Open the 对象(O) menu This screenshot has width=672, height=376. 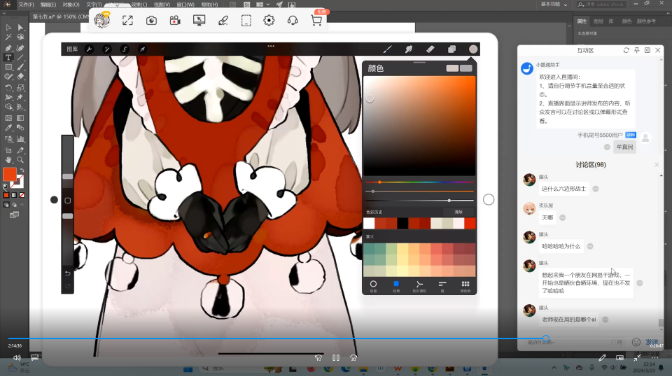[71, 5]
